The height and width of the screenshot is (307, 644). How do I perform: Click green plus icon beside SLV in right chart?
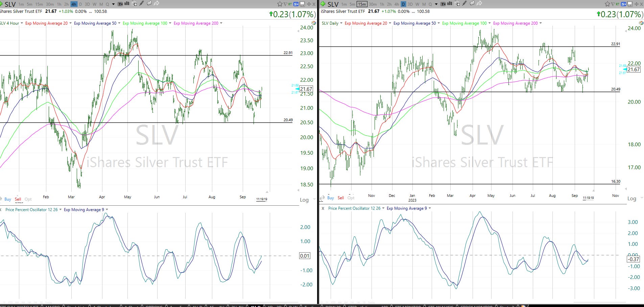tap(323, 4)
